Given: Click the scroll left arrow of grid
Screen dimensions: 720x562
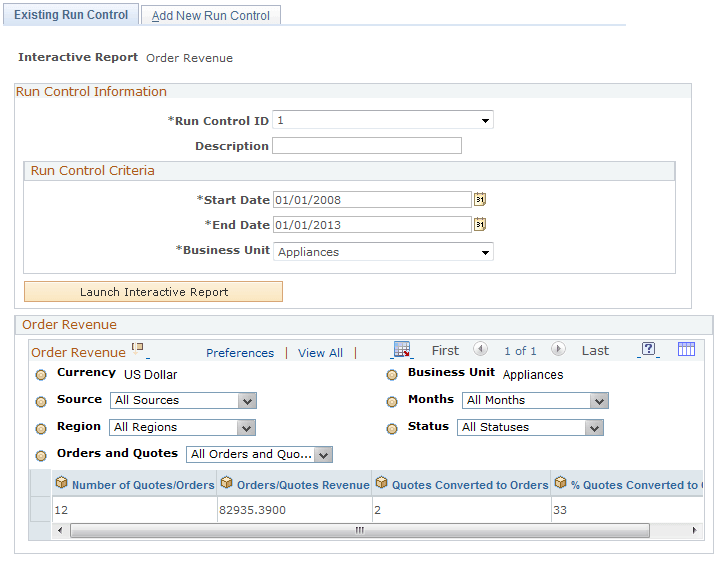Looking at the screenshot, I should pyautogui.click(x=60, y=530).
